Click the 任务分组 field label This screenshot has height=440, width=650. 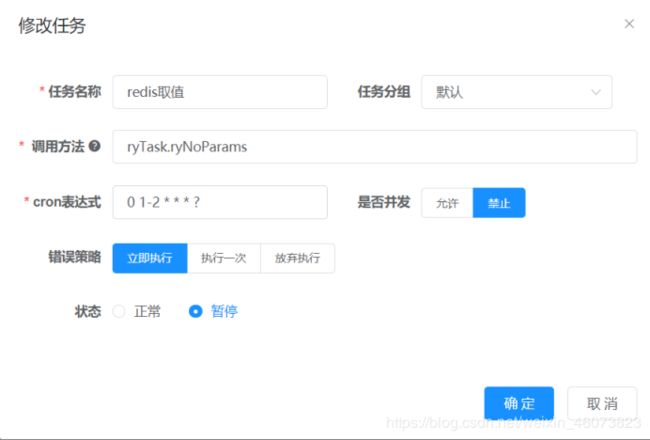(x=384, y=92)
